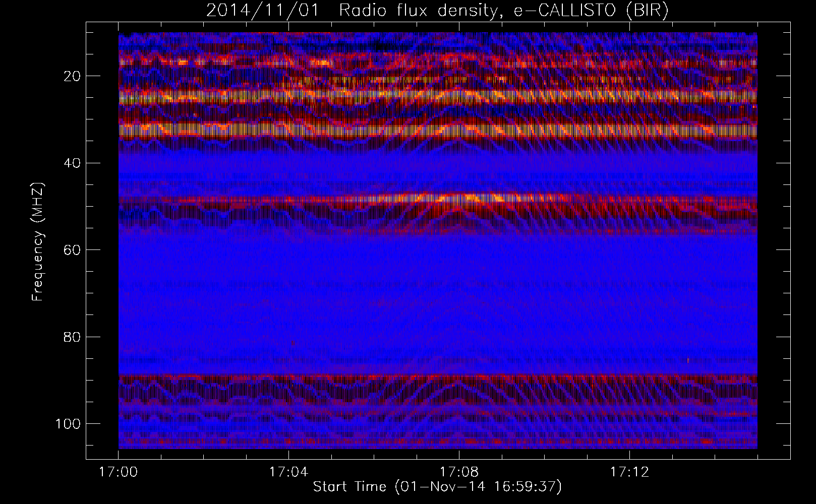Click the "Start Time (01-Nov-14 16:59:37)" label
This screenshot has height=504, width=816.
point(437,487)
